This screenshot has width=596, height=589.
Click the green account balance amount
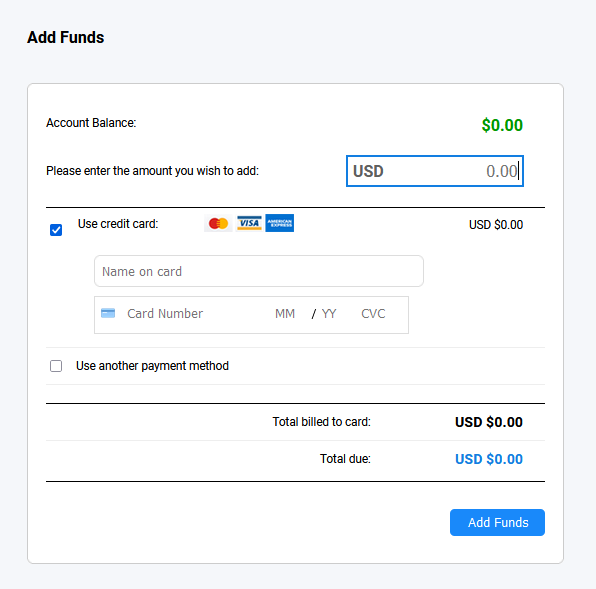tap(502, 125)
